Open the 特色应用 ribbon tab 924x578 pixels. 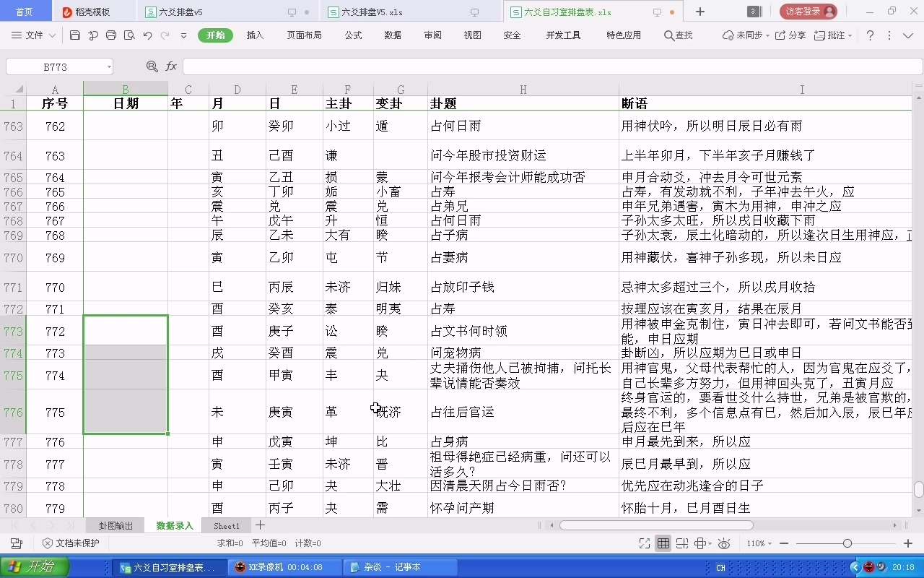(624, 35)
